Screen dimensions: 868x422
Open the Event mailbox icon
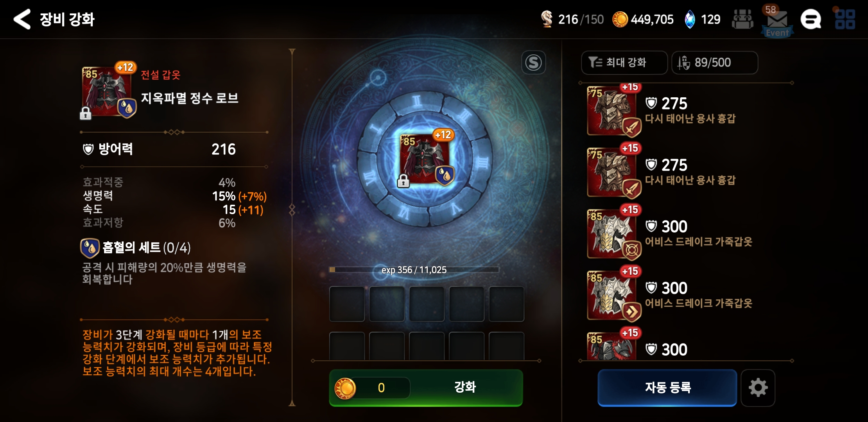(x=777, y=21)
